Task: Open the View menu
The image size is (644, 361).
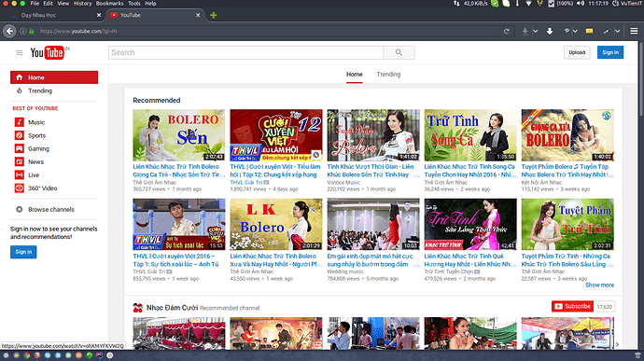Action: [63, 4]
